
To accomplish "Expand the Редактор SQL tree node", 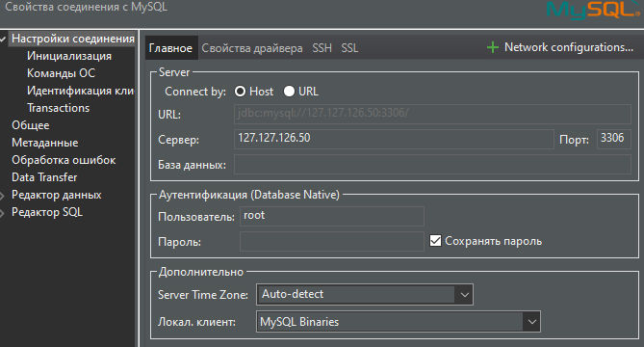I will (2, 213).
